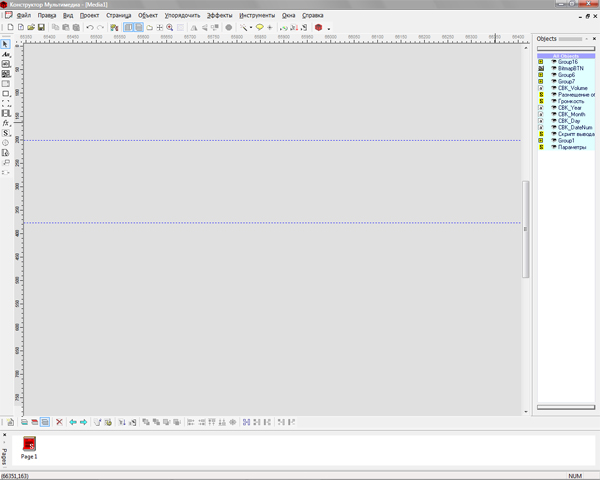Toggle the first highlighted panel view button
600x480 pixels.
(128, 27)
